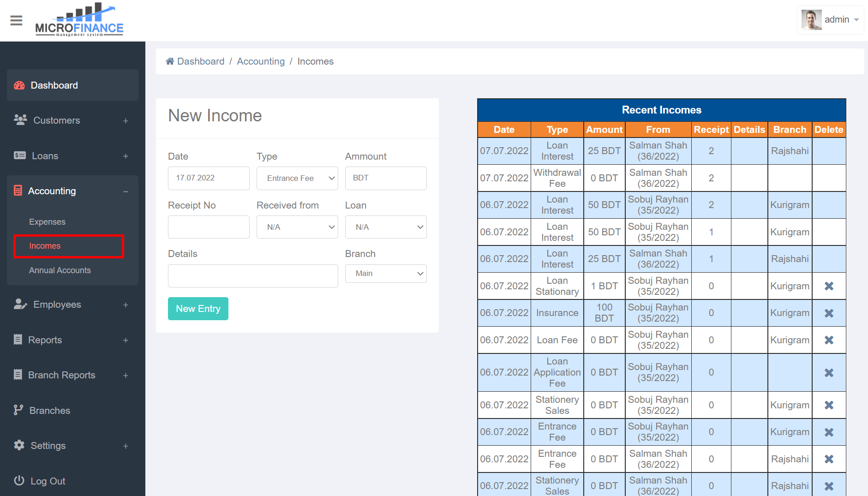
Task: Expand the Loans submenu plus
Action: pos(126,156)
